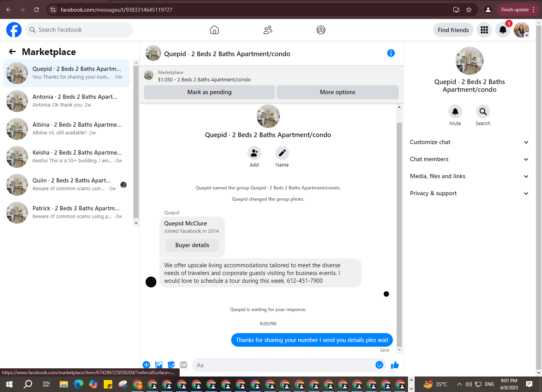Viewport: 542px width, 392px height.
Task: Focus the Search Facebook field
Action: click(x=79, y=30)
